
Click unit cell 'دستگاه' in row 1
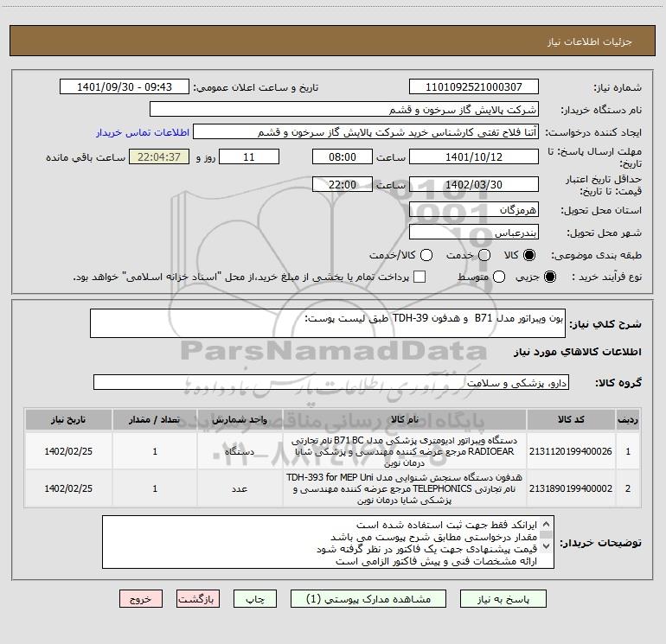pos(240,451)
